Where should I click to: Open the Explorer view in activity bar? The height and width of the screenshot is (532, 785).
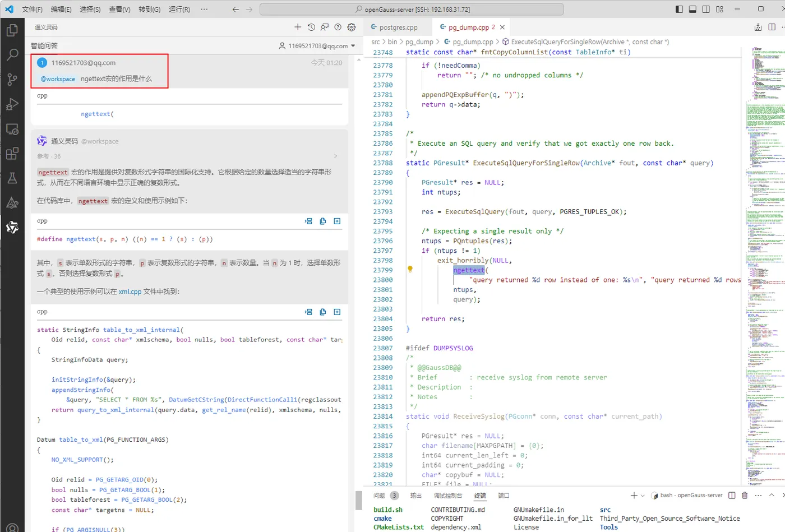[12, 30]
